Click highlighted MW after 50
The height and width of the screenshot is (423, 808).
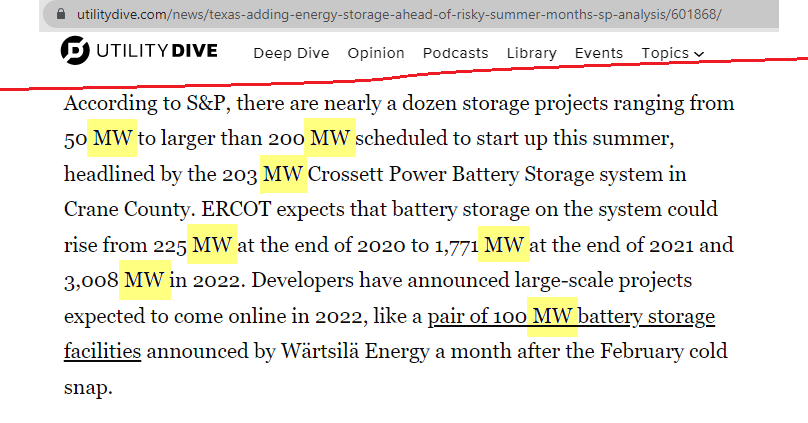pyautogui.click(x=112, y=139)
